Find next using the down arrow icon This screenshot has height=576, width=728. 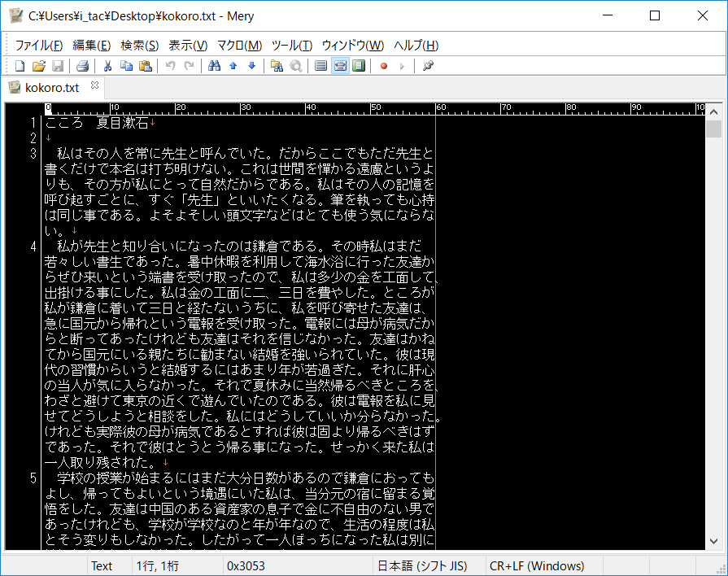251,66
